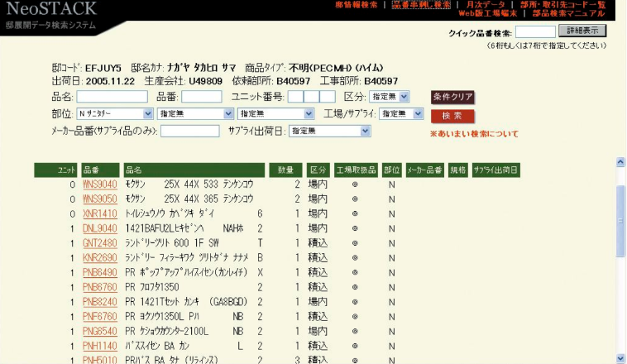627x364 pixels.
Task: Open the 部品検索マニュアル link
Action: click(568, 13)
